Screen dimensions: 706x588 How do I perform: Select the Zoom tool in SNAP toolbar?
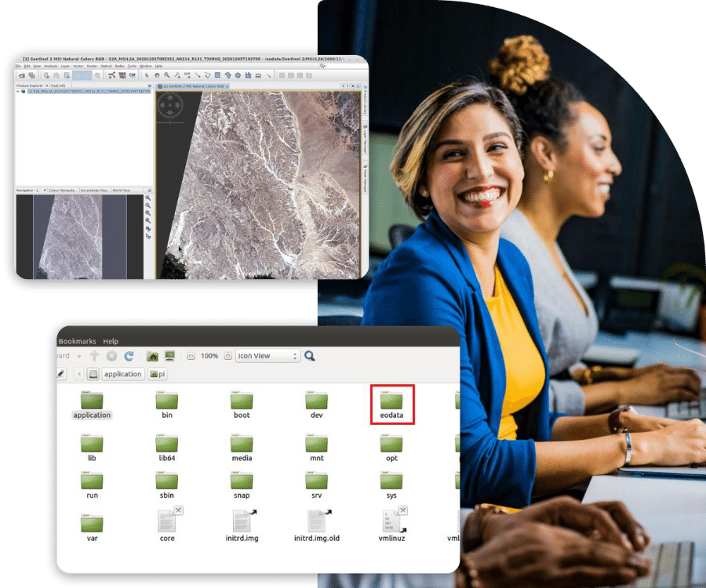pyautogui.click(x=166, y=76)
